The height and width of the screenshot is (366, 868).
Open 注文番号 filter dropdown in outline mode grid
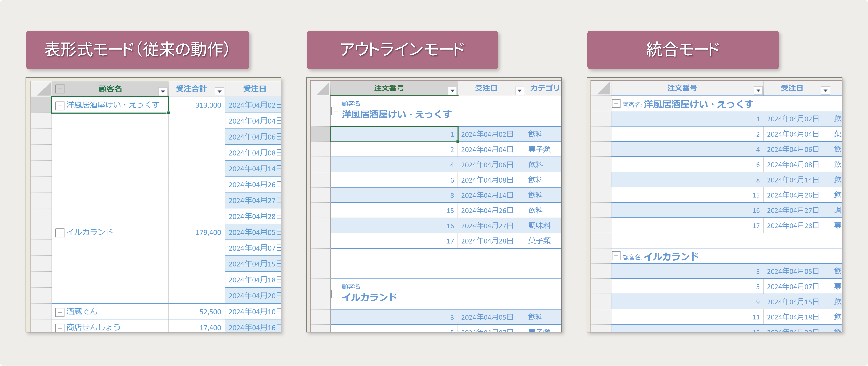(x=453, y=91)
